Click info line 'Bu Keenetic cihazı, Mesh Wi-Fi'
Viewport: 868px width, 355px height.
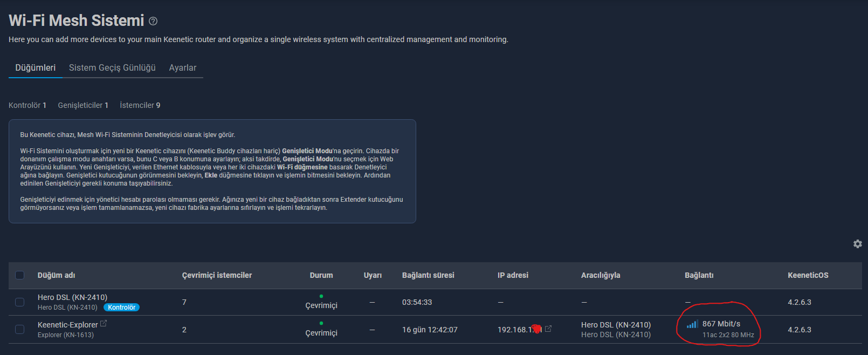point(128,135)
